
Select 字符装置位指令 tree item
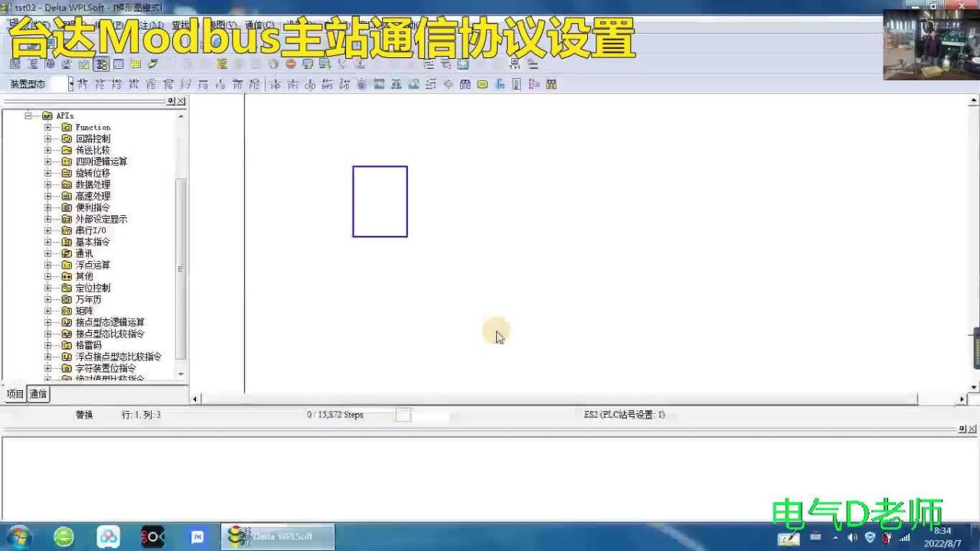106,368
